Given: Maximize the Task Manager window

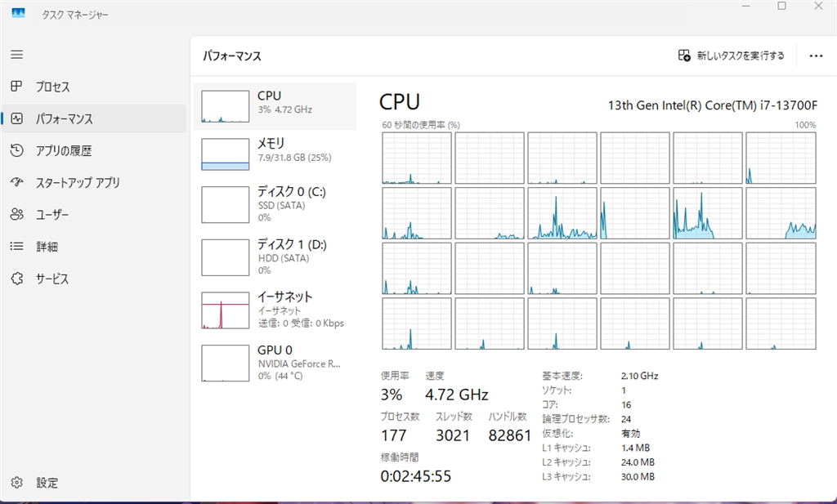Looking at the screenshot, I should 781,7.
